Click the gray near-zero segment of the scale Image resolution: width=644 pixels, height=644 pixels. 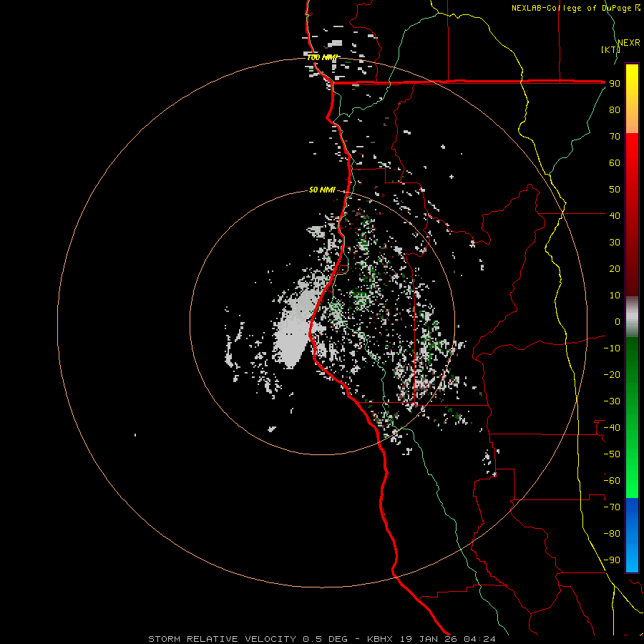tap(632, 316)
